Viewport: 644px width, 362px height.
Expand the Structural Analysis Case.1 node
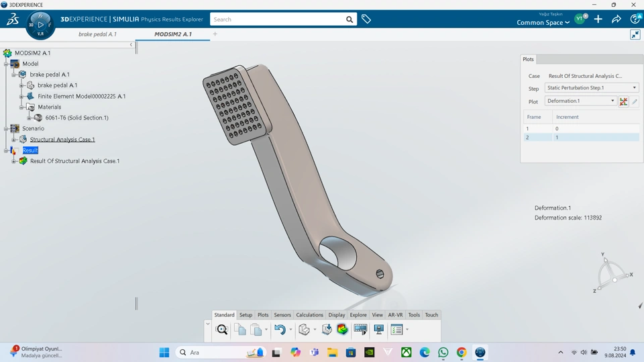coord(13,140)
